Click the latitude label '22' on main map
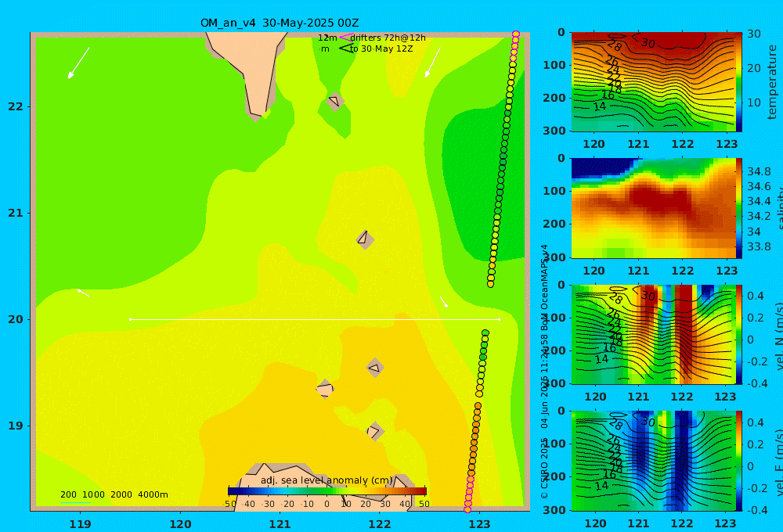 (x=16, y=106)
